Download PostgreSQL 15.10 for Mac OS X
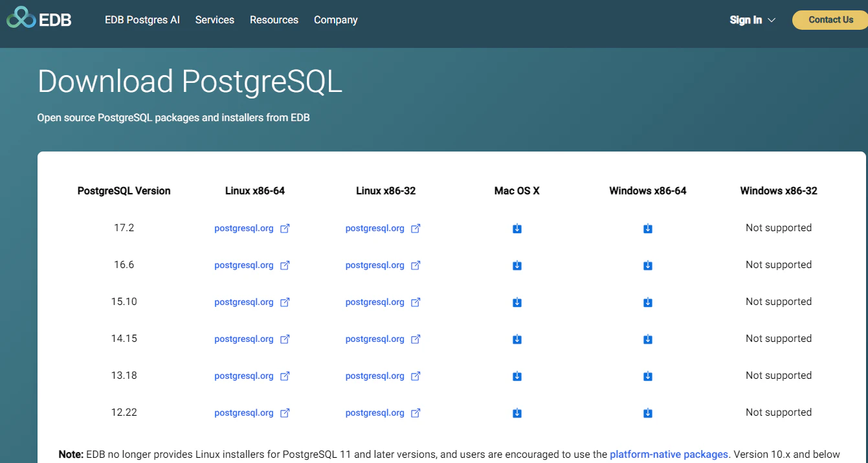Image resolution: width=868 pixels, height=463 pixels. point(517,302)
